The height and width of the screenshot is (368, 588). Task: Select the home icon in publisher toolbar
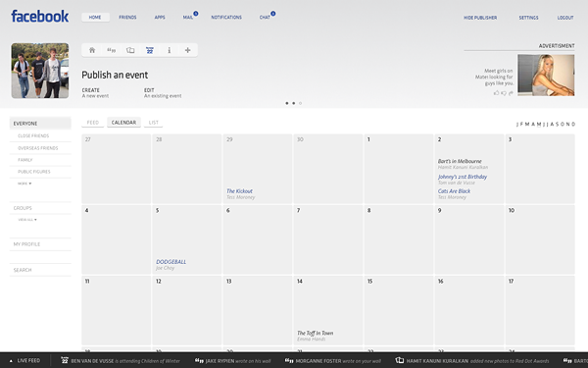pos(92,50)
